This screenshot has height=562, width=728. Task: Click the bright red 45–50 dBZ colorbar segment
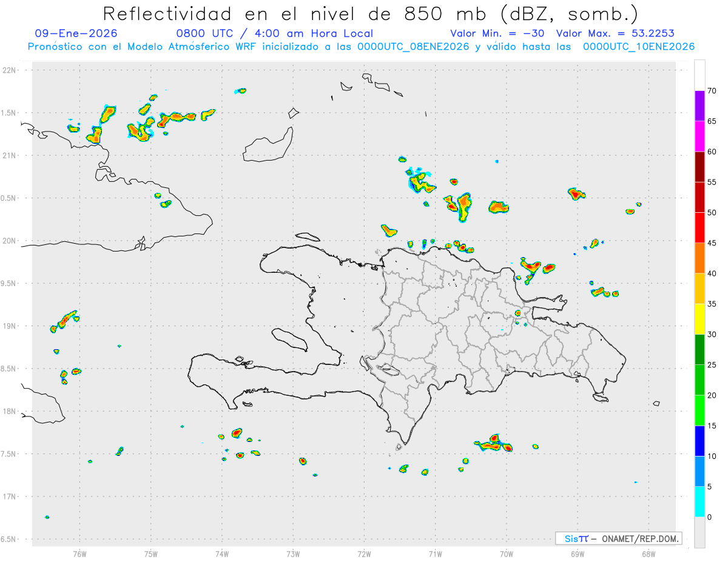point(699,228)
